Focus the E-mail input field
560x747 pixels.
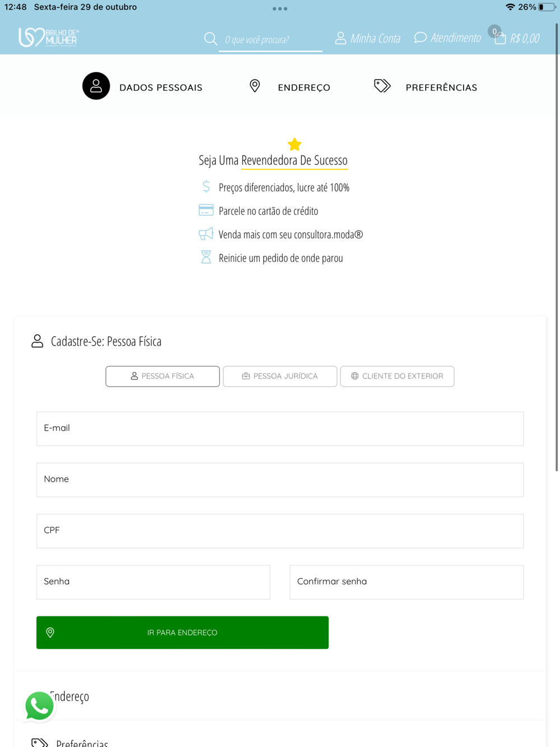tap(280, 429)
